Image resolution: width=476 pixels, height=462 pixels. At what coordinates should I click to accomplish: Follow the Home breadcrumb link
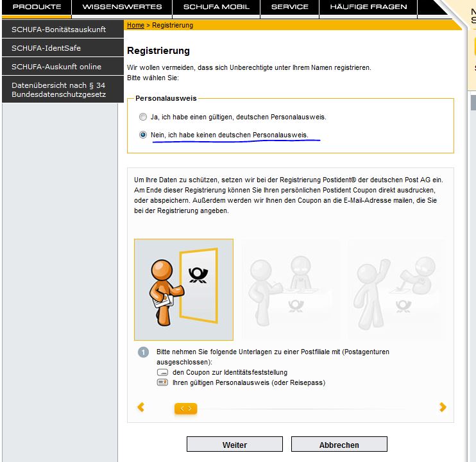(135, 25)
